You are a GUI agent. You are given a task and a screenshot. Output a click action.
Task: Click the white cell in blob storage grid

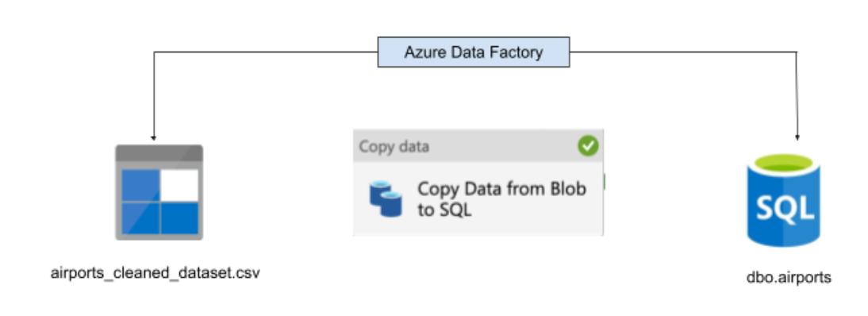click(179, 185)
